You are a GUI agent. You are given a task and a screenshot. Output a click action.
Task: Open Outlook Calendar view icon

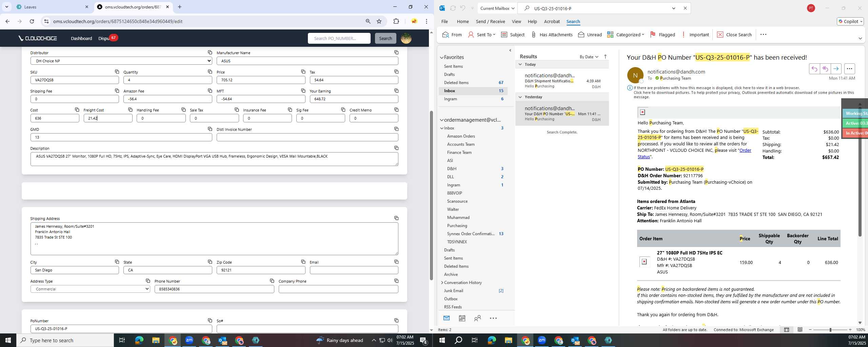pos(462,318)
